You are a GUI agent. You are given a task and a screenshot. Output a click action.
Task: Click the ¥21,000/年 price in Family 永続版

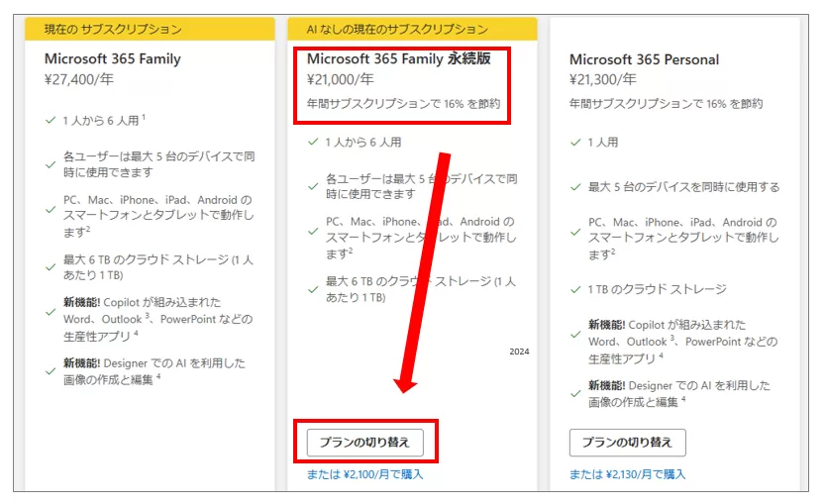coord(340,79)
